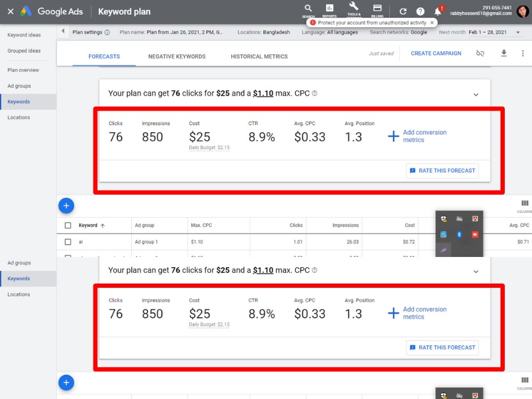Screen dimensions: 532x399
Task: Click the lower blue plus add keyword button
Action: pos(66,383)
